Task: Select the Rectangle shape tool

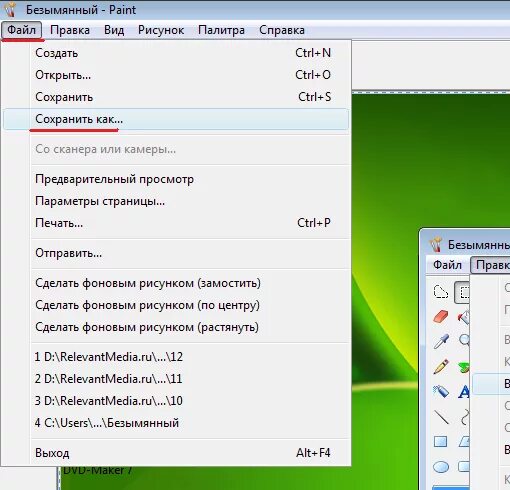Action: tap(441, 442)
